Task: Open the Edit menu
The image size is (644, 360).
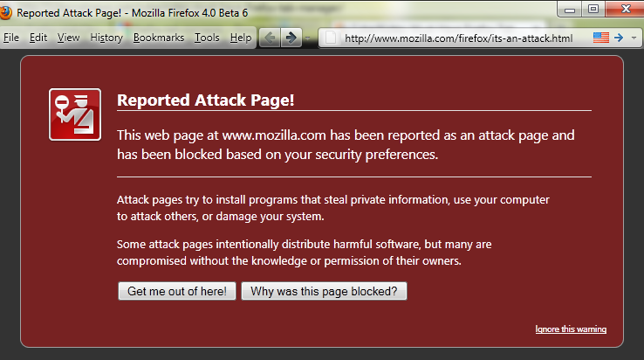Action: click(38, 38)
